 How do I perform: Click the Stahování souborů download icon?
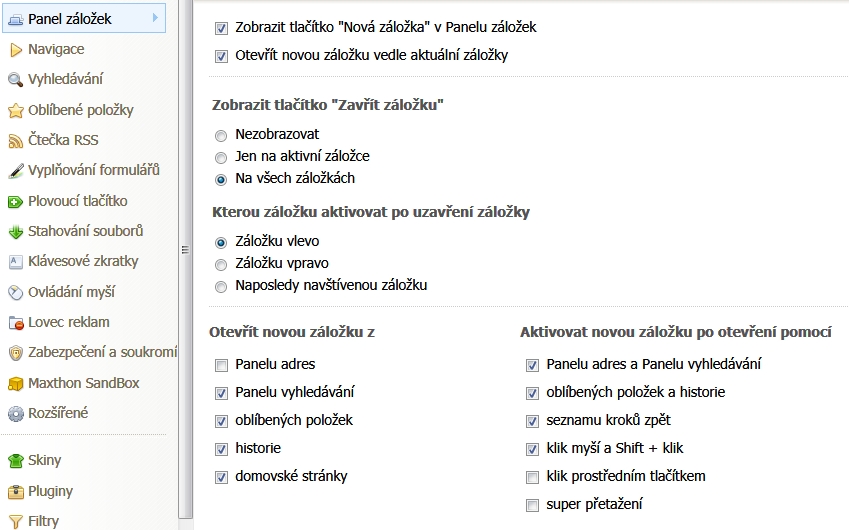15,232
